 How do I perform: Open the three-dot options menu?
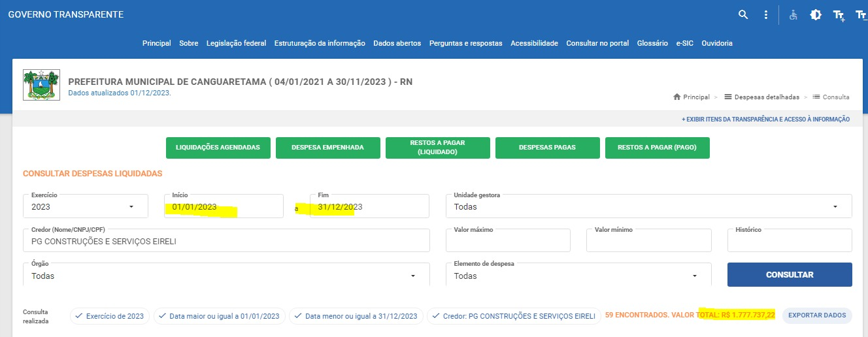click(x=765, y=14)
